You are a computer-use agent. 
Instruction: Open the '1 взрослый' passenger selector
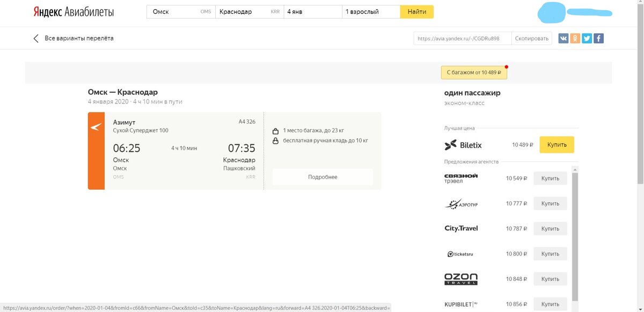click(x=370, y=11)
